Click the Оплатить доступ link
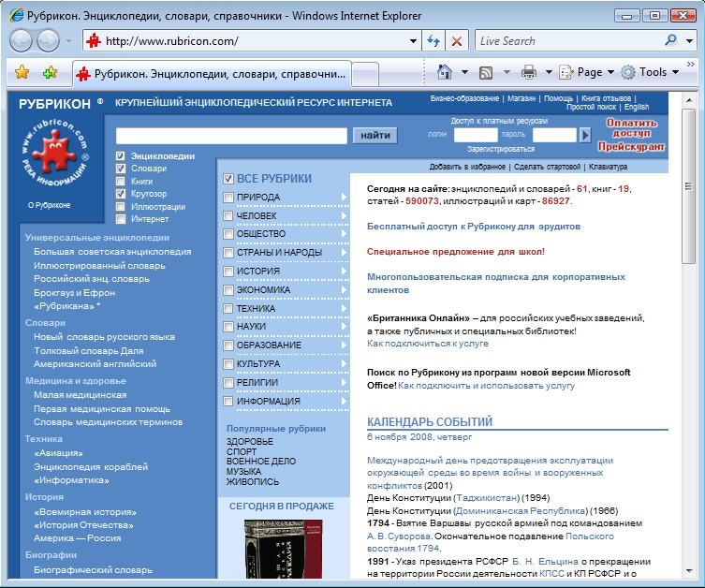 (631, 127)
